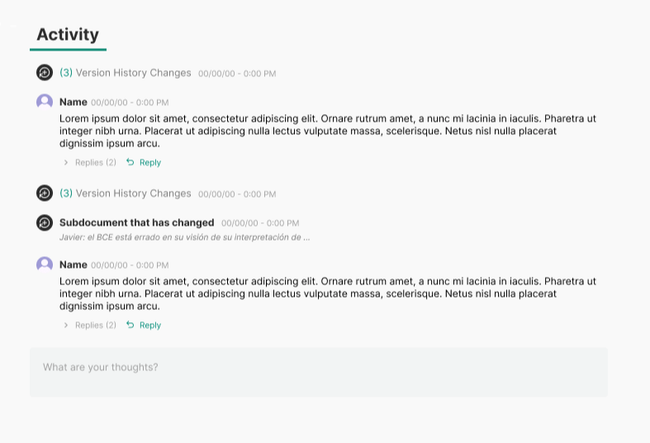Click the second commenter's avatar icon
Image resolution: width=650 pixels, height=443 pixels.
(x=44, y=265)
